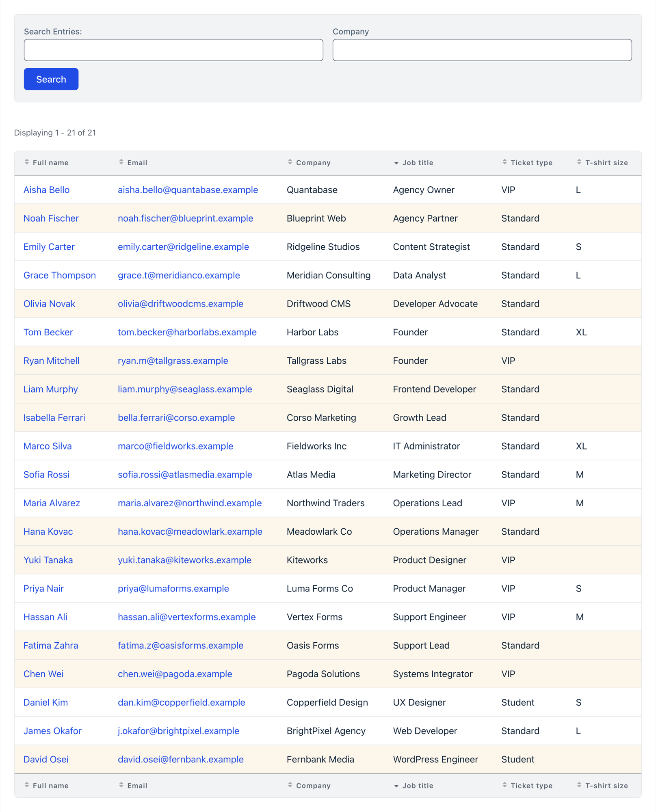
Task: Email hana.kovac@meadowlark.example
Action: [x=190, y=531]
